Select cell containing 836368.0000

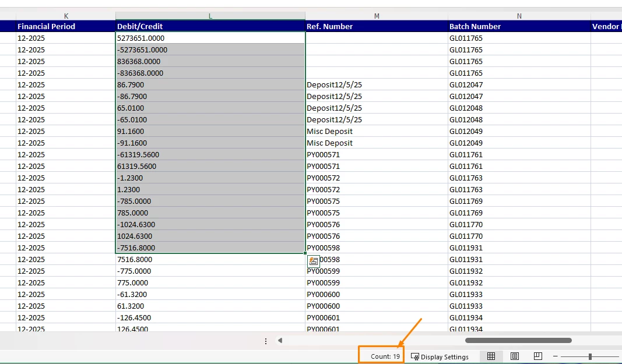(210, 62)
